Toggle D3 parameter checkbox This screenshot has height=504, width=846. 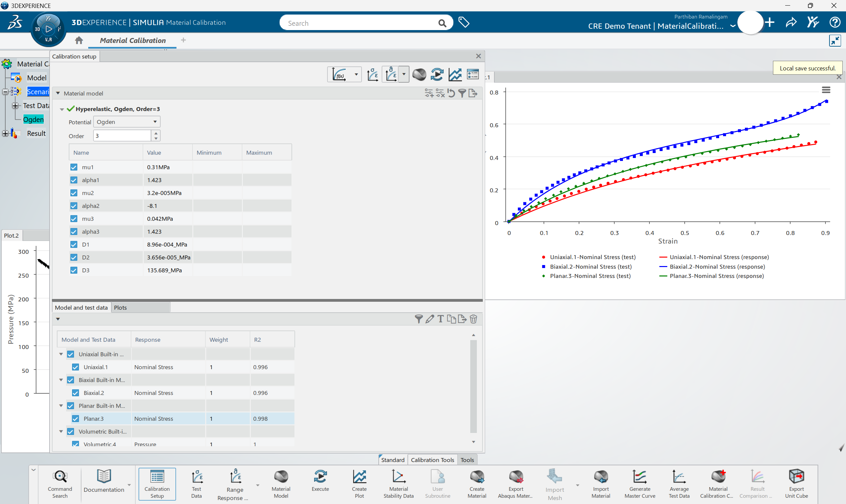(x=74, y=270)
